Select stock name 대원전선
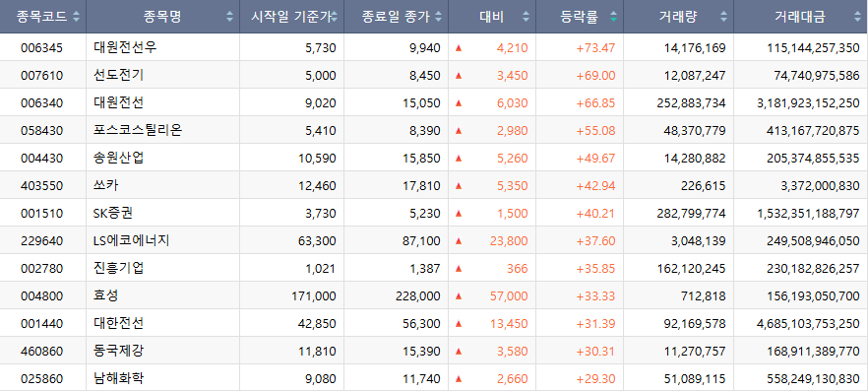 pyautogui.click(x=119, y=103)
